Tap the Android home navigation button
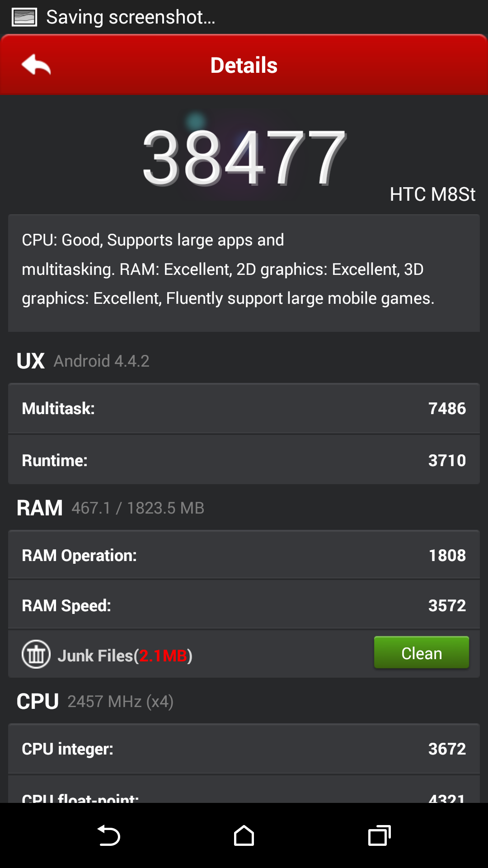The width and height of the screenshot is (488, 868). [x=244, y=835]
